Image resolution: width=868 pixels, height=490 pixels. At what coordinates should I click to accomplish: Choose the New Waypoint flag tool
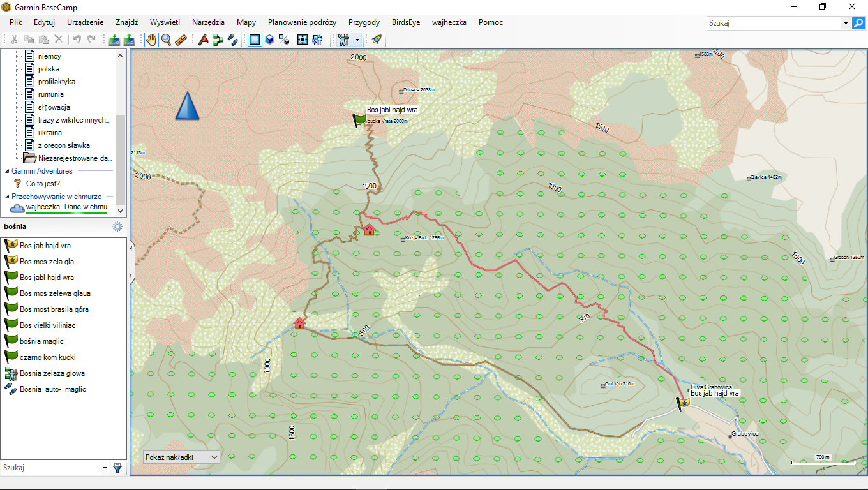[x=203, y=40]
